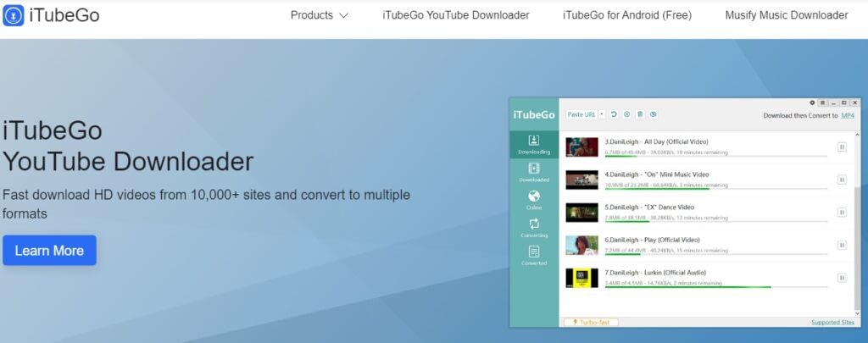Click the resume-all circular arrow icon

[x=614, y=114]
